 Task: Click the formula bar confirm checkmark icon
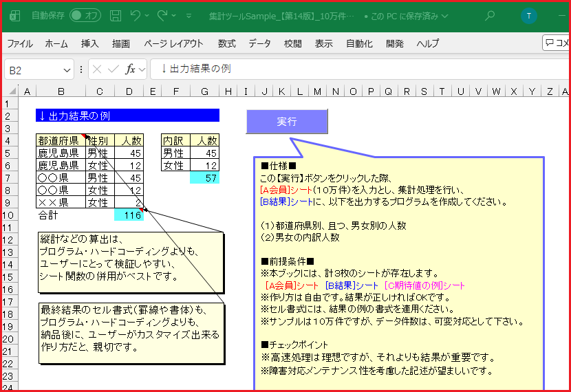114,69
